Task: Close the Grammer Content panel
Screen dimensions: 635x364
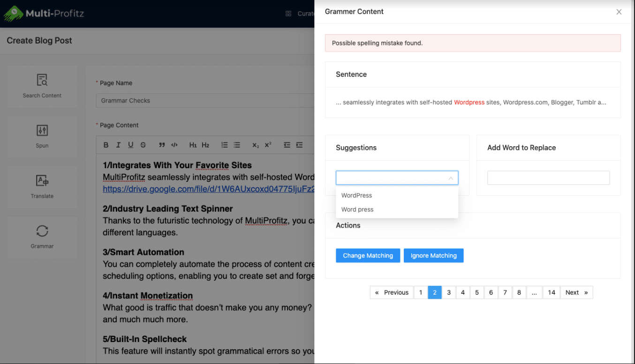Action: 619,12
